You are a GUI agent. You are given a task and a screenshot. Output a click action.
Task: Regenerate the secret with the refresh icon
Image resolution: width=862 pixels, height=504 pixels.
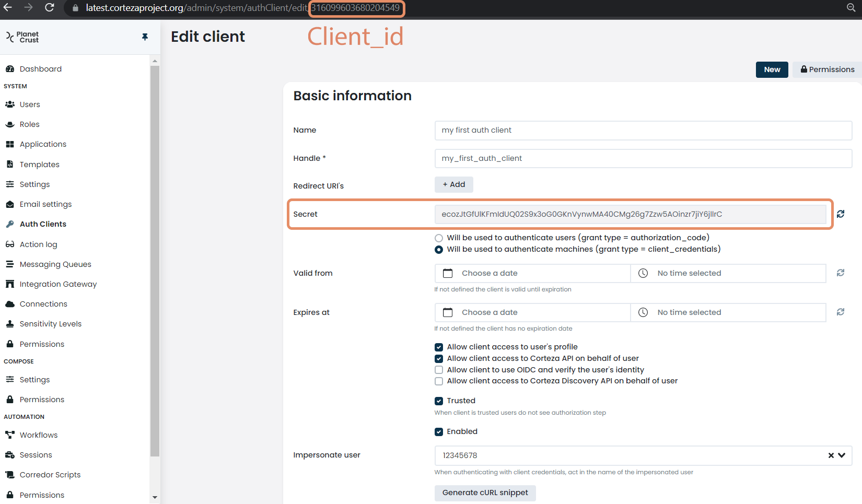tap(841, 214)
